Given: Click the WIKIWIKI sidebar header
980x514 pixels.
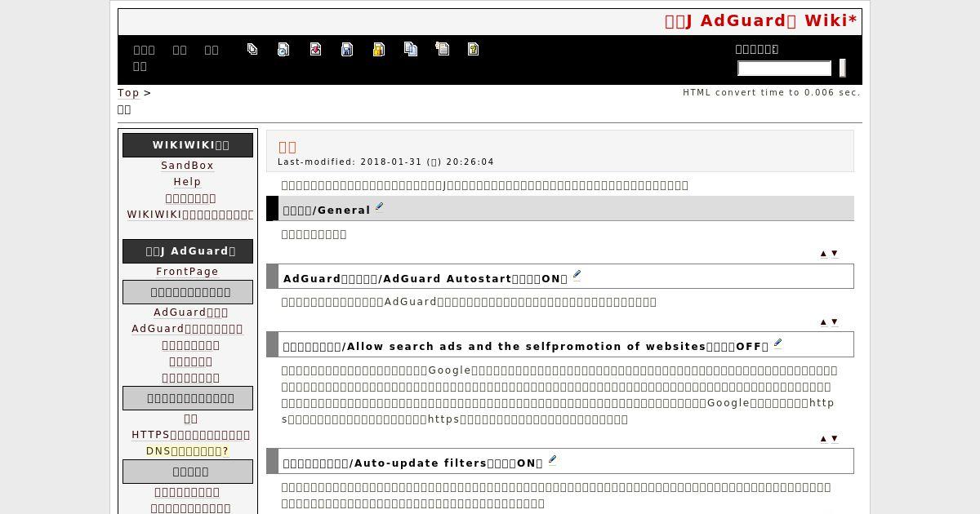Looking at the screenshot, I should click(188, 145).
